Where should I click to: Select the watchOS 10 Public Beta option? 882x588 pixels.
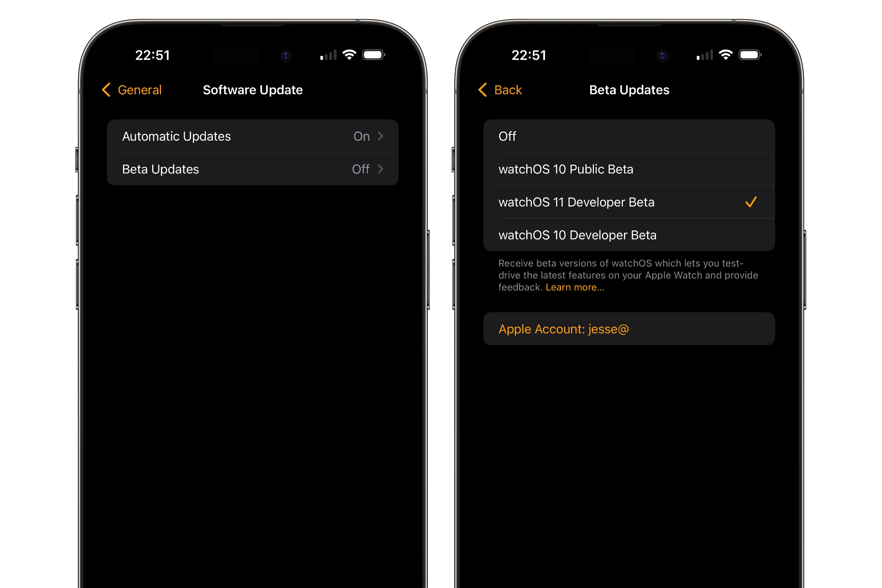click(627, 169)
